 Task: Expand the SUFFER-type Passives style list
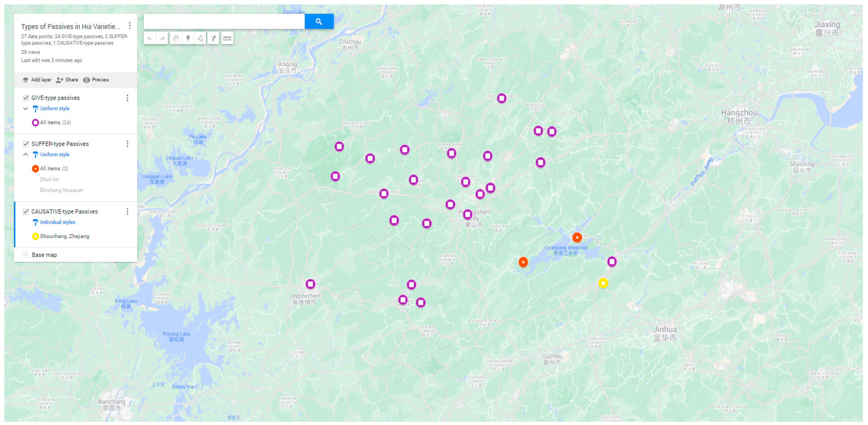tap(26, 154)
